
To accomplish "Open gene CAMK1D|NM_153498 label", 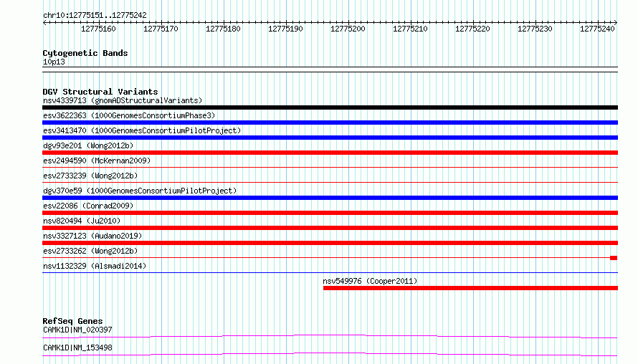I will [x=77, y=348].
